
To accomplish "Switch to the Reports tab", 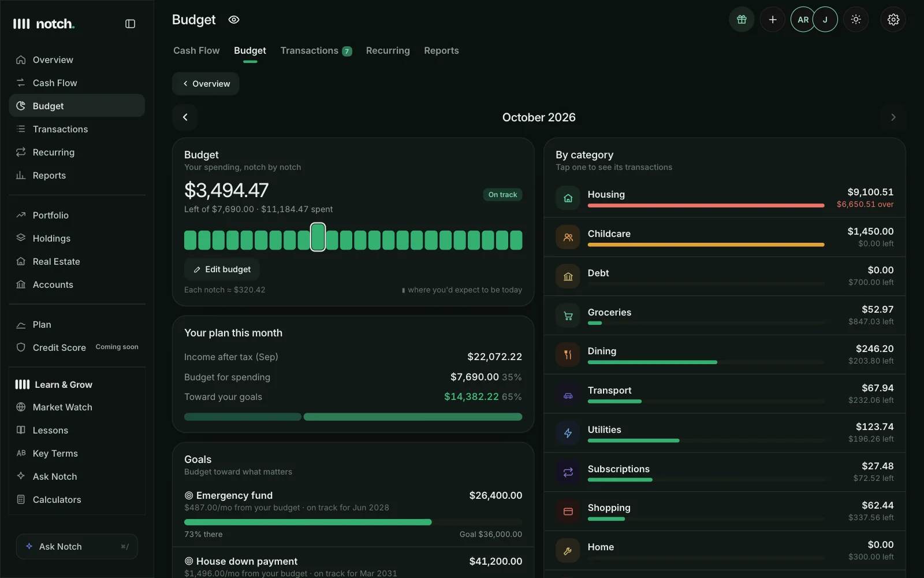I will tap(441, 51).
